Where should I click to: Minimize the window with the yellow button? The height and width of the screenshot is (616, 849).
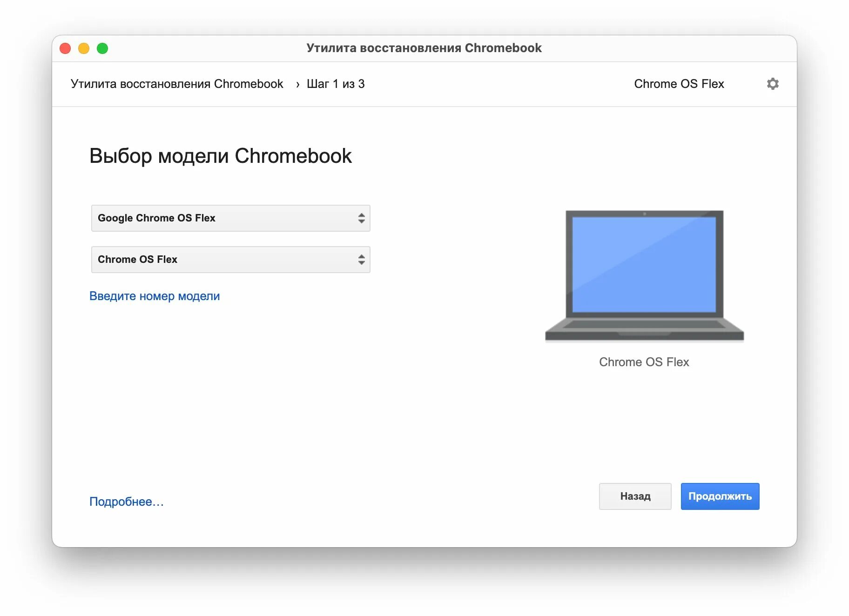tap(84, 48)
